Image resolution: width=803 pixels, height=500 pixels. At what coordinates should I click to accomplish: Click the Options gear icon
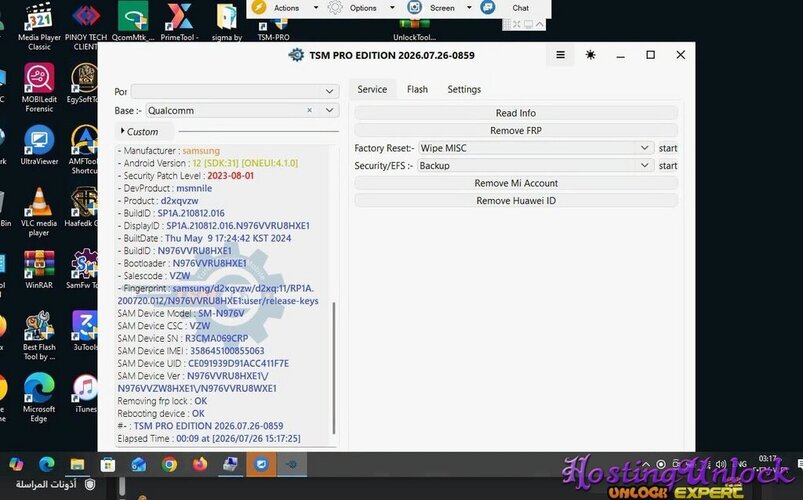(335, 7)
